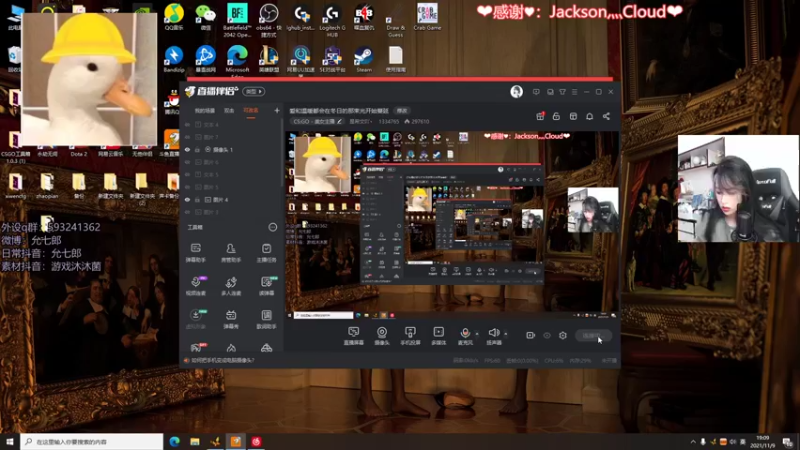The width and height of the screenshot is (800, 450).
Task: Open Logitech G HUB shortcut
Action: [x=332, y=20]
